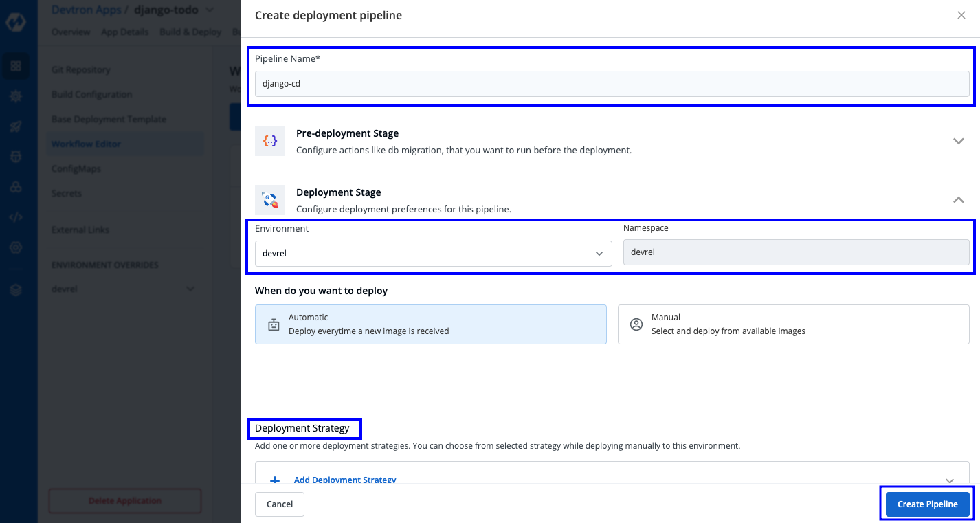Click the Cancel button
This screenshot has height=523, width=980.
pyautogui.click(x=279, y=504)
